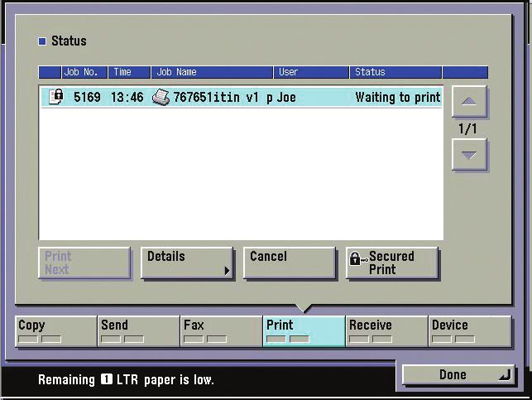Screen dimensions: 532x400
Task: Go to previous page with up arrow button
Action: (x=469, y=102)
